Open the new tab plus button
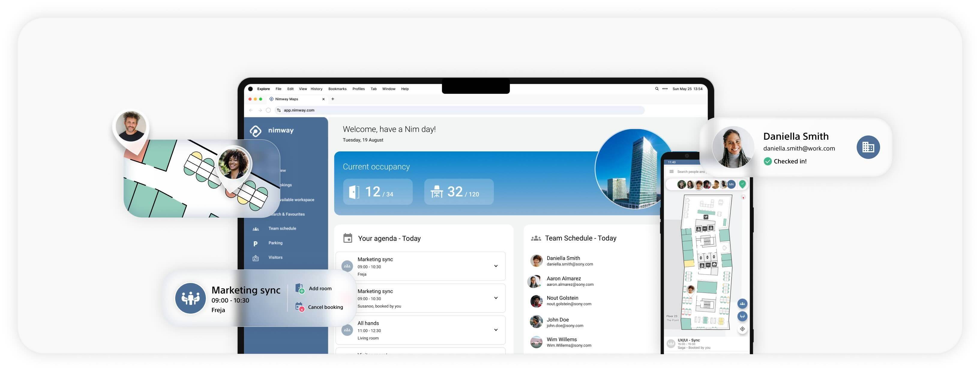Image resolution: width=980 pixels, height=371 pixels. [x=333, y=99]
